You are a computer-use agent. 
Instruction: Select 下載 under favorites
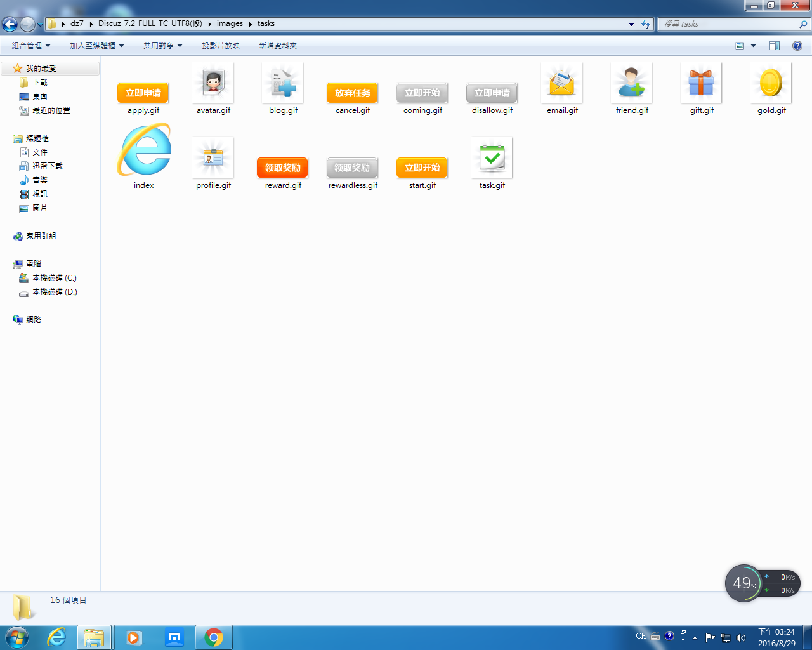pos(39,83)
